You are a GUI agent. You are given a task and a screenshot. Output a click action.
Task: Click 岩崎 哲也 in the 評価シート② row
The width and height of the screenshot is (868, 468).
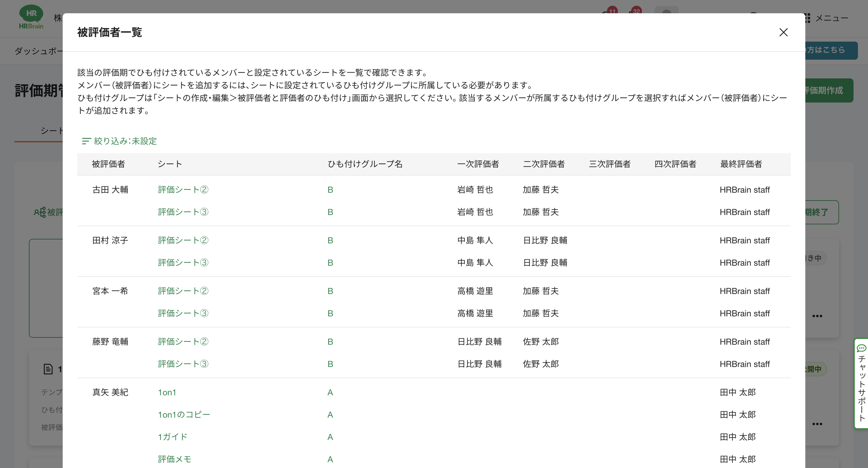(x=475, y=190)
